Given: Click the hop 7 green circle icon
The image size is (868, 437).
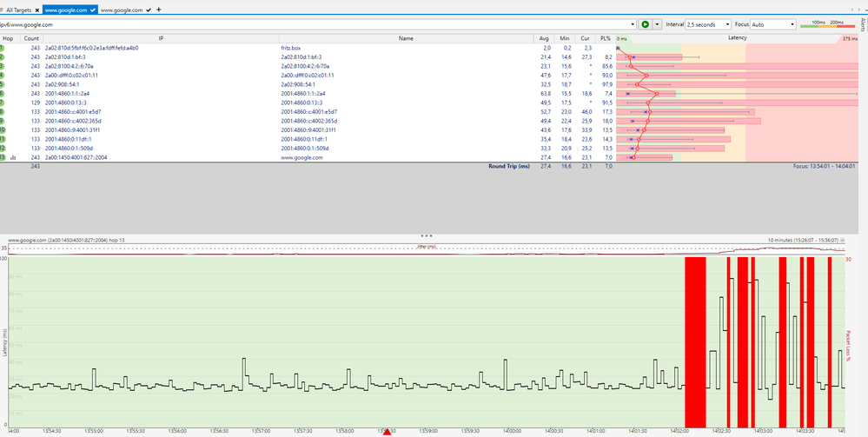Looking at the screenshot, I should (3, 103).
